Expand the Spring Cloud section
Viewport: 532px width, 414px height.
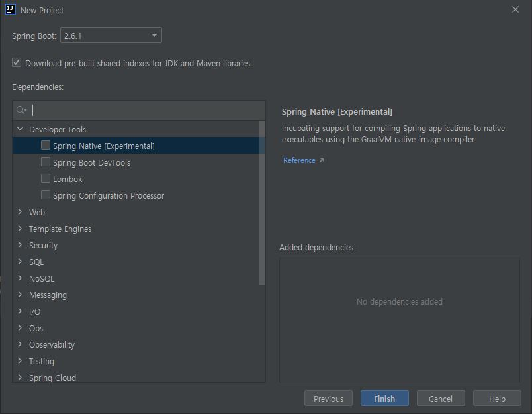[x=20, y=378]
